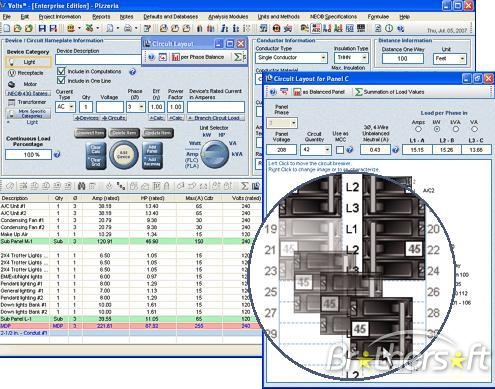
Task: Expand the dropdown arrow beside the print icon
Action: click(x=136, y=28)
